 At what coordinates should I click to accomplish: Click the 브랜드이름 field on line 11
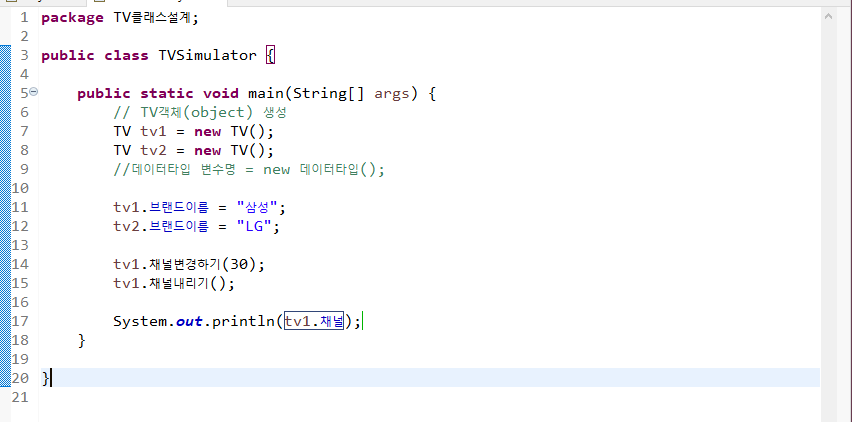coord(178,207)
